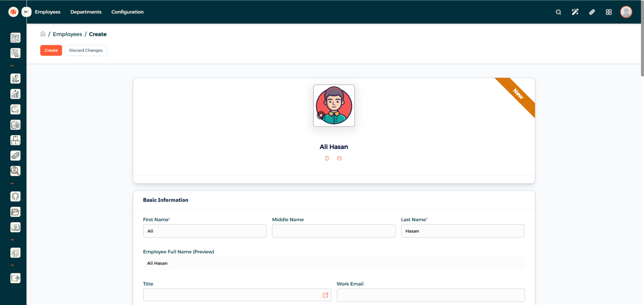Open the apps grid icon
The width and height of the screenshot is (644, 305).
coord(608,12)
